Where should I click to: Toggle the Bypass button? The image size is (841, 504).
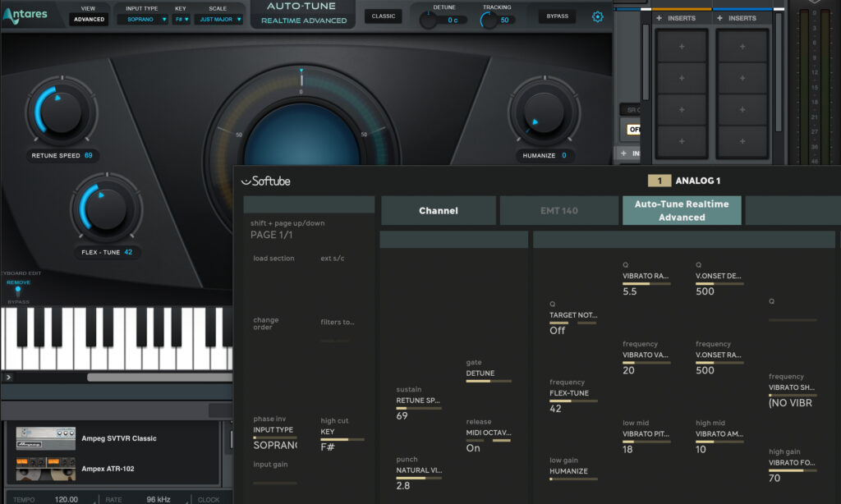point(558,16)
